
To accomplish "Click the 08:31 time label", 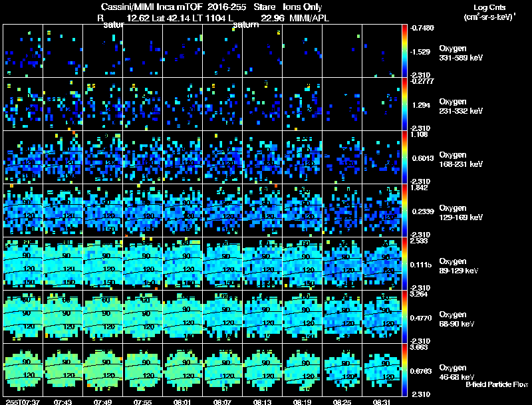I will [x=382, y=402].
